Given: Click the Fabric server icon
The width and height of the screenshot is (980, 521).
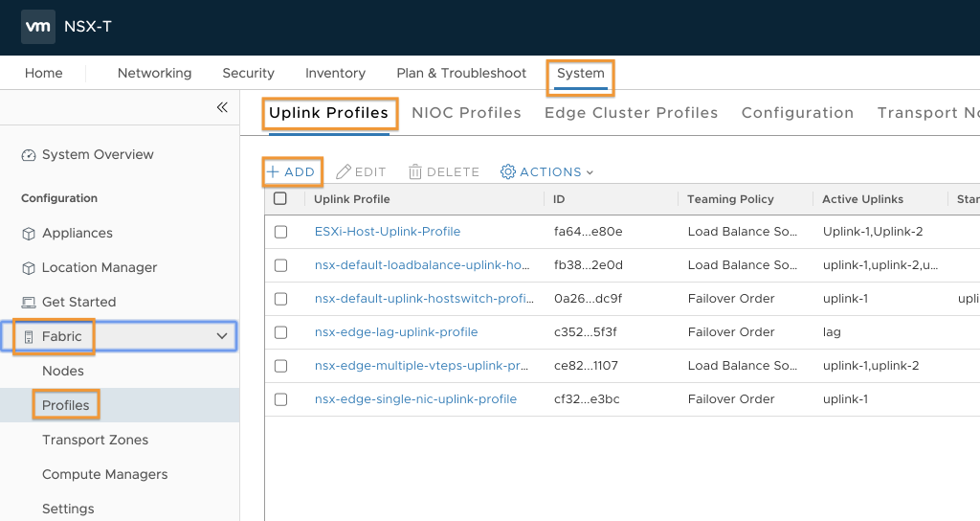Looking at the screenshot, I should point(28,336).
